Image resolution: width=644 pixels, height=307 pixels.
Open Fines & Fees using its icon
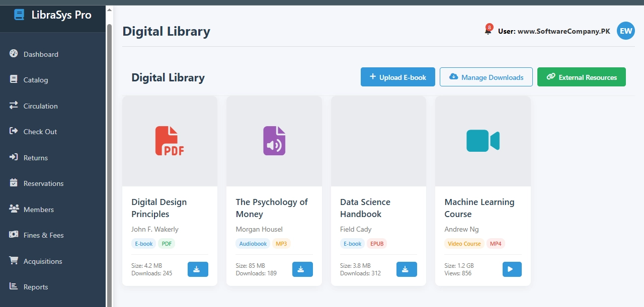(13, 235)
